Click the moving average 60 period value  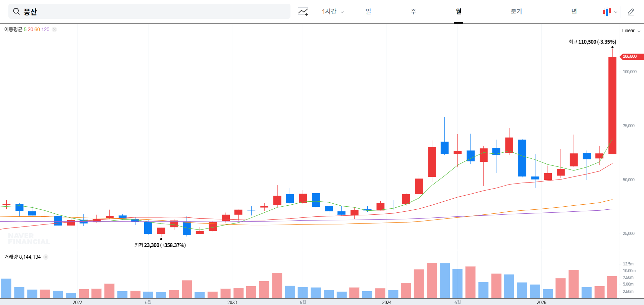tap(37, 30)
